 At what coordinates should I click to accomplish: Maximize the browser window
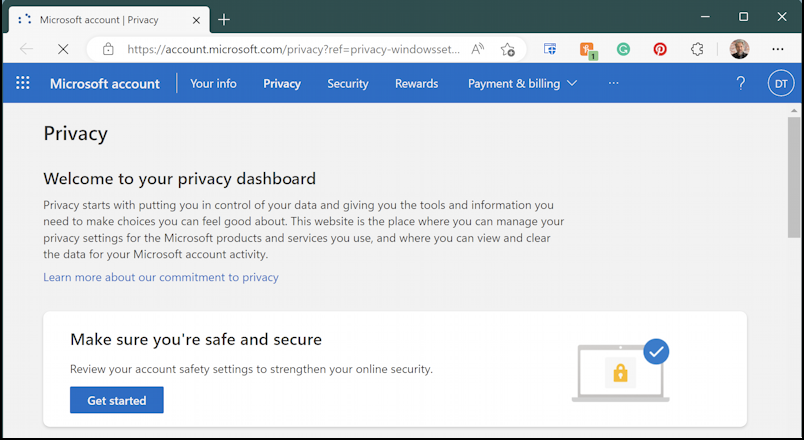pyautogui.click(x=743, y=16)
